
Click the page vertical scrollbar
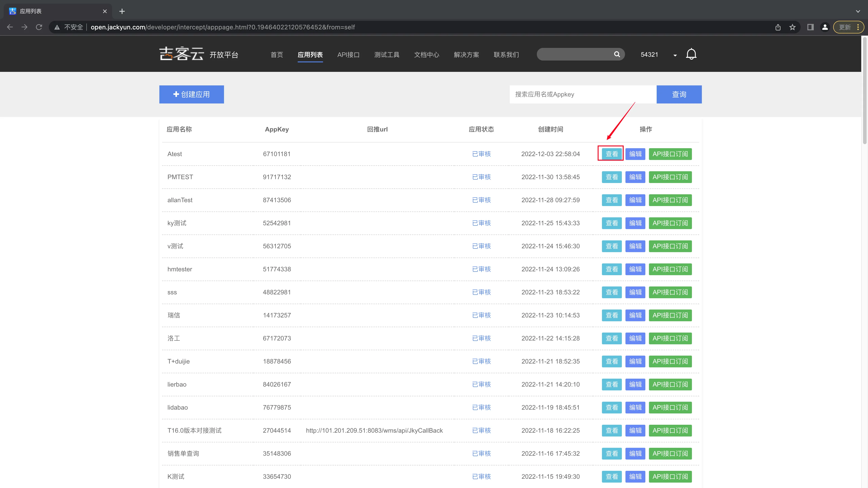click(865, 91)
